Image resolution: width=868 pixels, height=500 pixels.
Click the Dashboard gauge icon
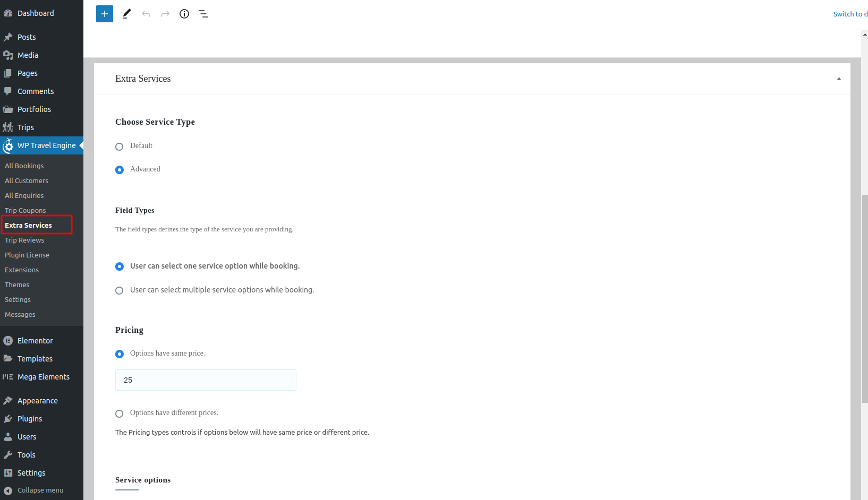pos(8,13)
